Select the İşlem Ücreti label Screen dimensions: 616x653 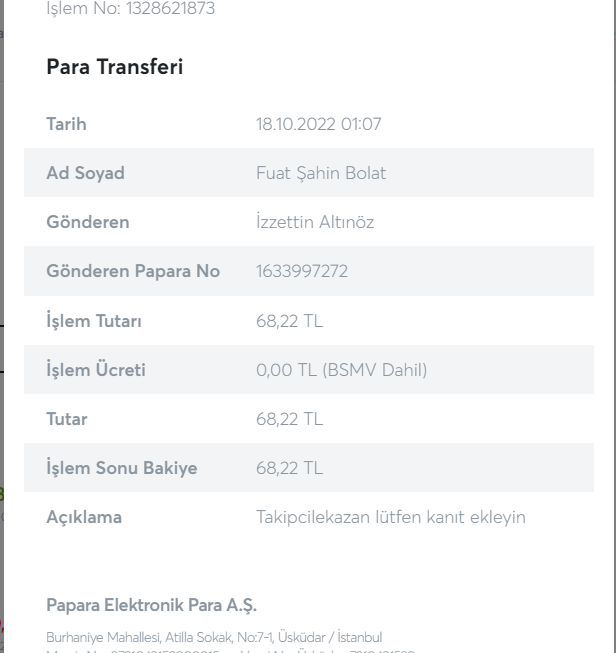click(97, 370)
